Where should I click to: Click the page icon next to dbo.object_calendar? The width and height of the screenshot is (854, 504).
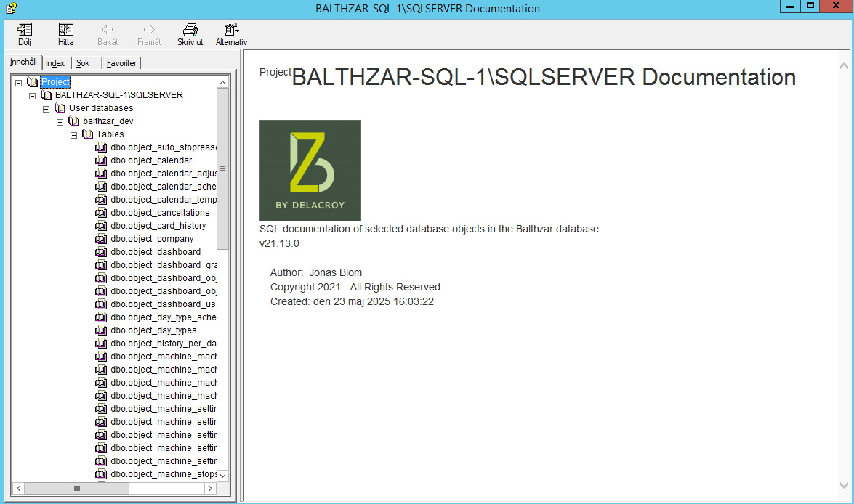[101, 160]
